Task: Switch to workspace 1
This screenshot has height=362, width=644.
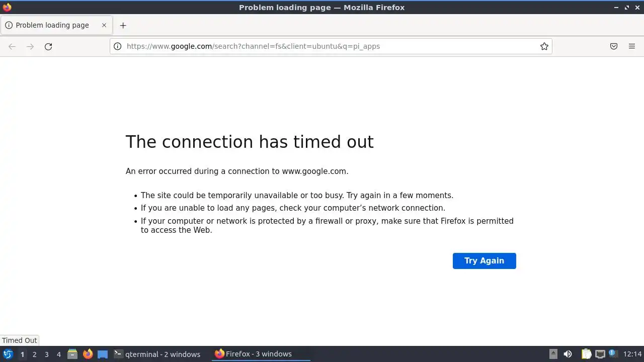Action: tap(22, 354)
